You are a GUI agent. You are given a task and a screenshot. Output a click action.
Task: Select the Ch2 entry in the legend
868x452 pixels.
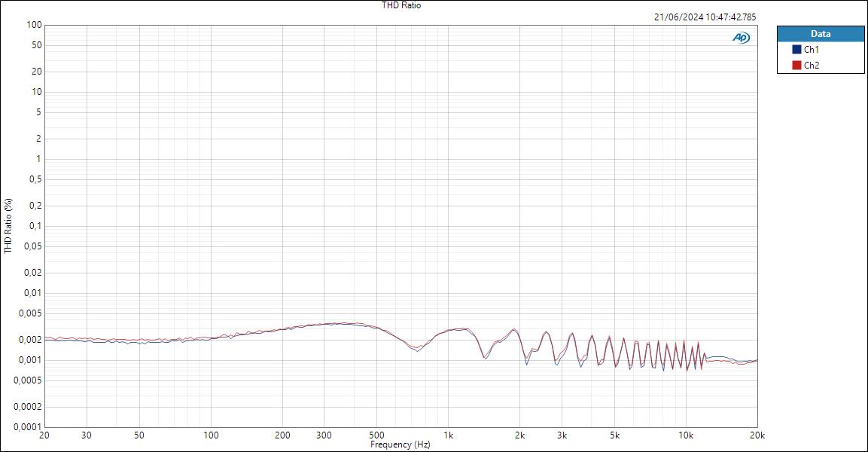[x=813, y=63]
